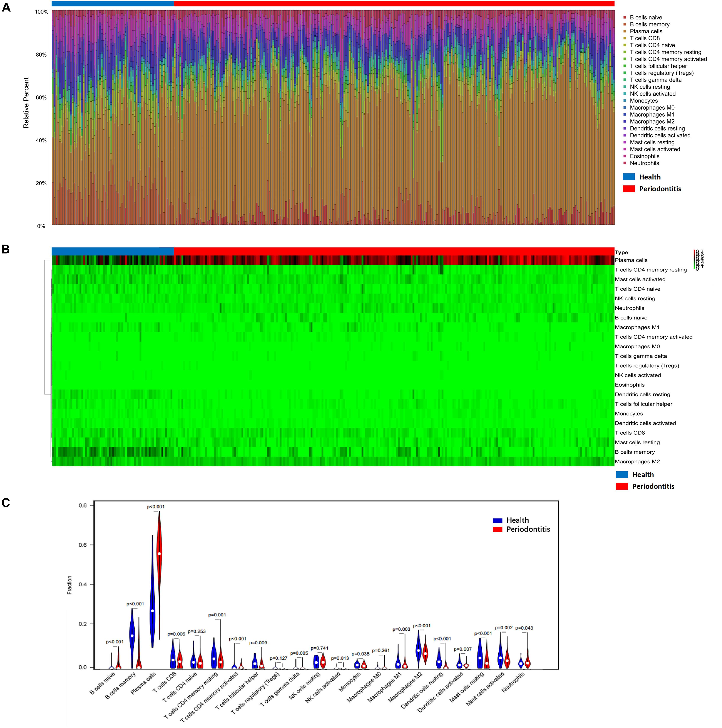The width and height of the screenshot is (722, 728).
Task: Click the 'p=0.003' annotation in the violin plot
Action: click(401, 629)
